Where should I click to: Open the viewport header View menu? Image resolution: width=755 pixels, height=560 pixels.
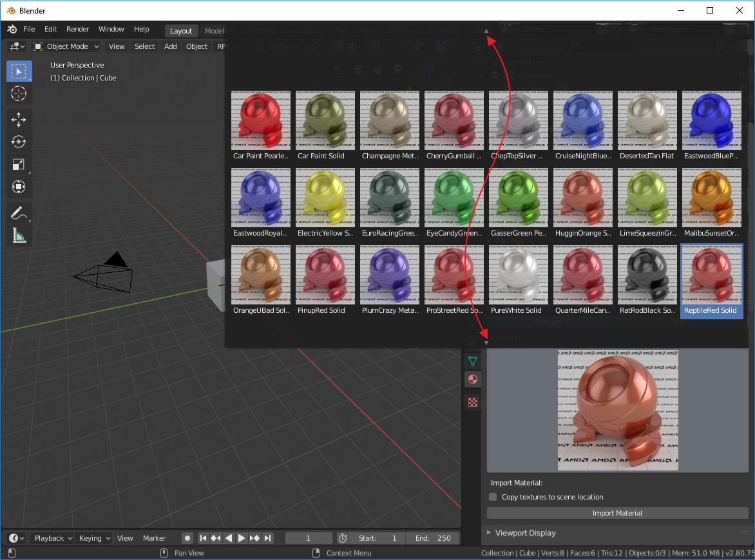[x=117, y=46]
